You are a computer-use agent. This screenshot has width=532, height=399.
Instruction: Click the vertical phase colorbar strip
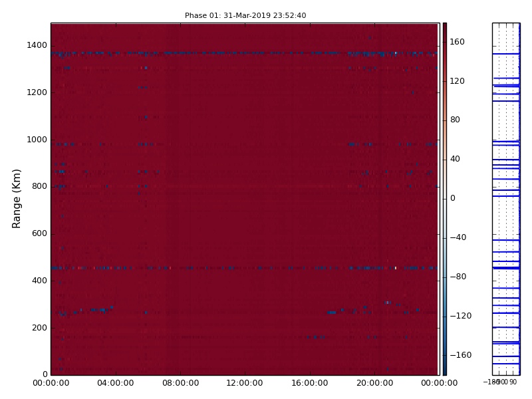click(445, 199)
